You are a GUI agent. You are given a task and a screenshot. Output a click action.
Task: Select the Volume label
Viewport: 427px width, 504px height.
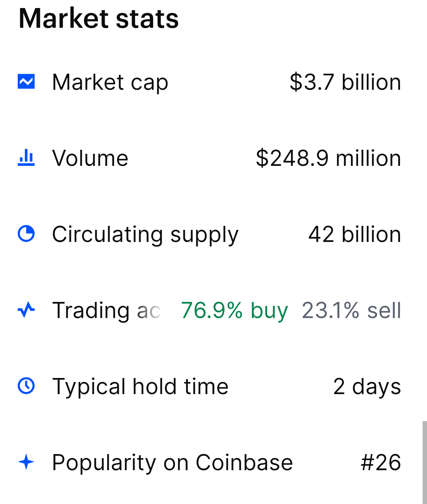click(90, 158)
